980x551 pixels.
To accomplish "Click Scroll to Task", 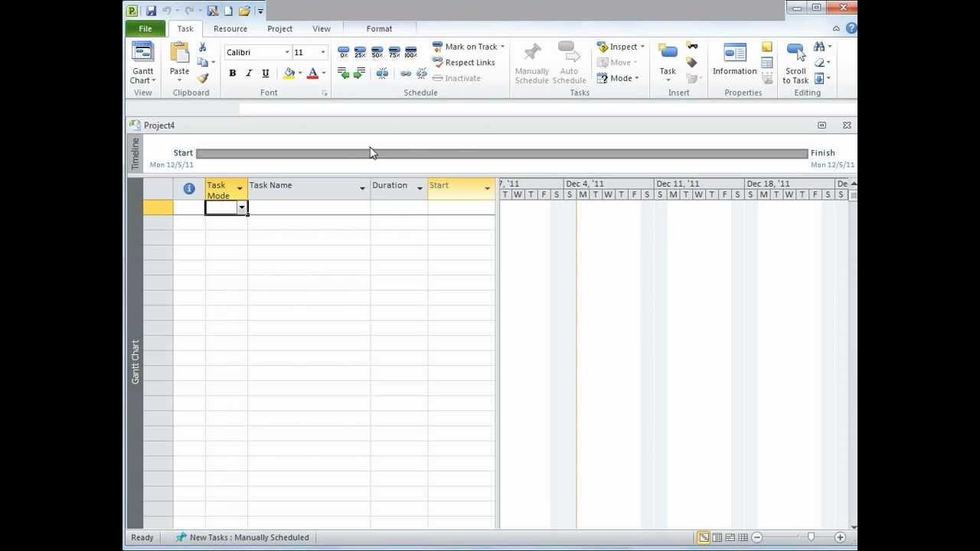I will click(795, 64).
